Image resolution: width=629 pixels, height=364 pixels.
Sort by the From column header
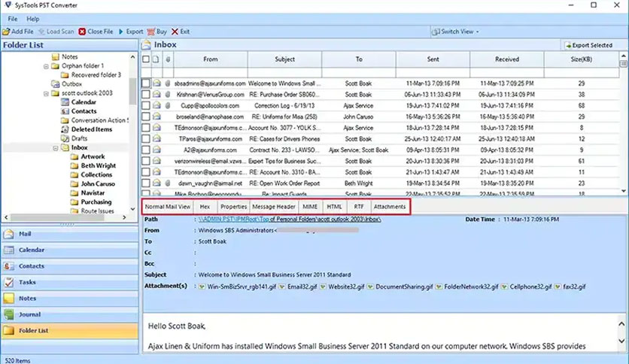click(x=211, y=59)
